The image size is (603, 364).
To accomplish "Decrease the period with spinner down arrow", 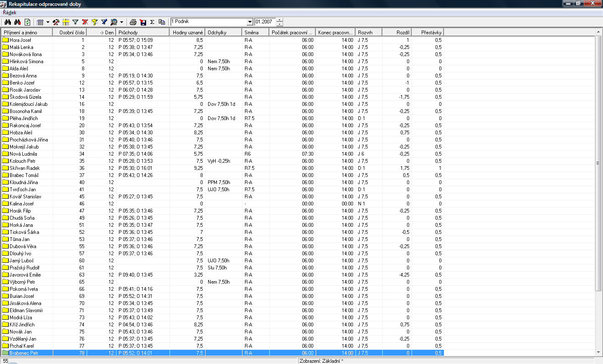I will [280, 24].
